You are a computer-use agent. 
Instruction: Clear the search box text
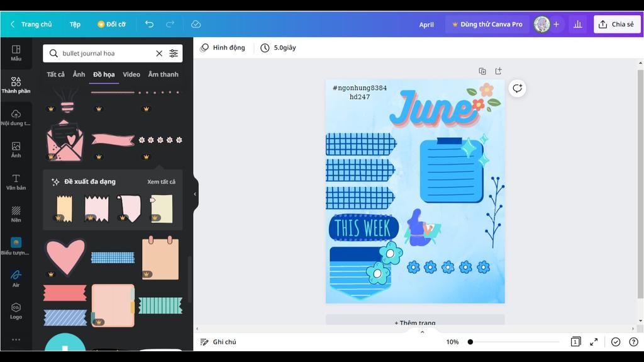[159, 54]
